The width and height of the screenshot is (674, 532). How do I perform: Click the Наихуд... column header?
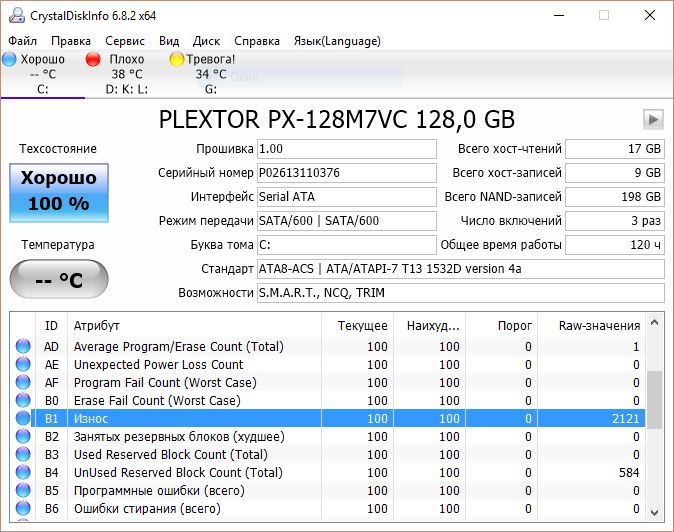[x=429, y=325]
